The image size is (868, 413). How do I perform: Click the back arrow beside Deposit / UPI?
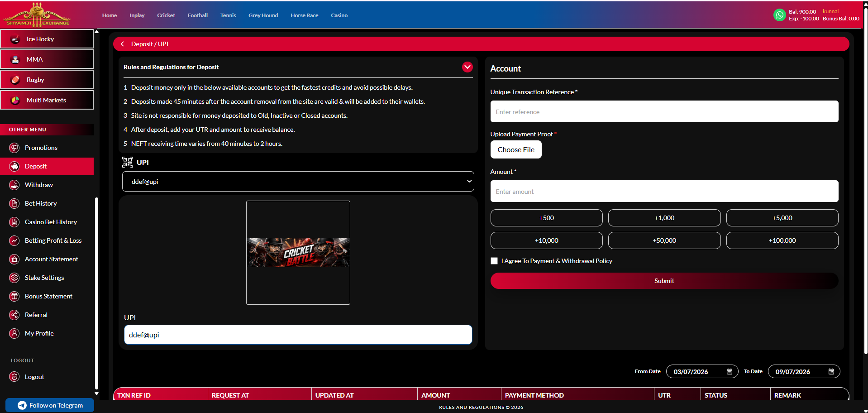[122, 44]
